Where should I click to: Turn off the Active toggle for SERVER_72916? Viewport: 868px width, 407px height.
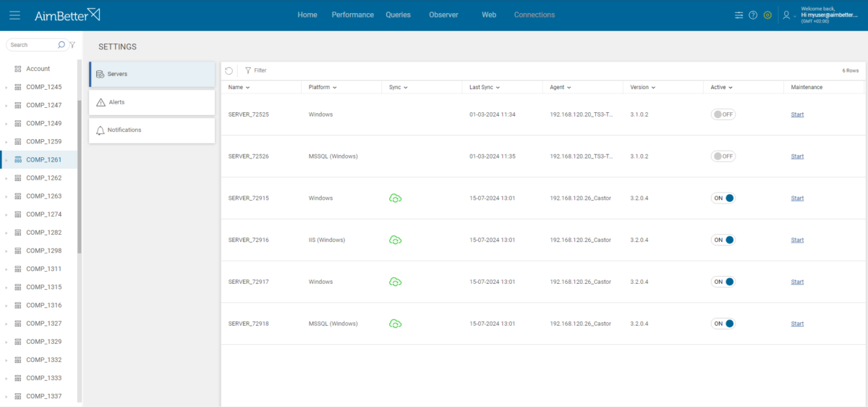pyautogui.click(x=723, y=240)
